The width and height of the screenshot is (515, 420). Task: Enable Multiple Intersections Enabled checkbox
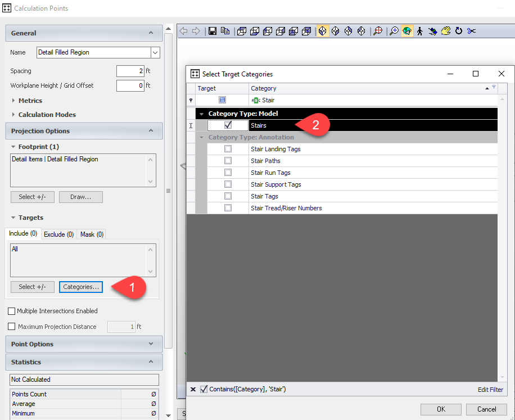click(11, 311)
